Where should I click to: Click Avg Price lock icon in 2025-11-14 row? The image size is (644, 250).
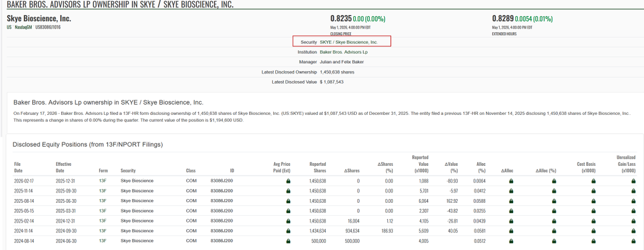point(288,191)
